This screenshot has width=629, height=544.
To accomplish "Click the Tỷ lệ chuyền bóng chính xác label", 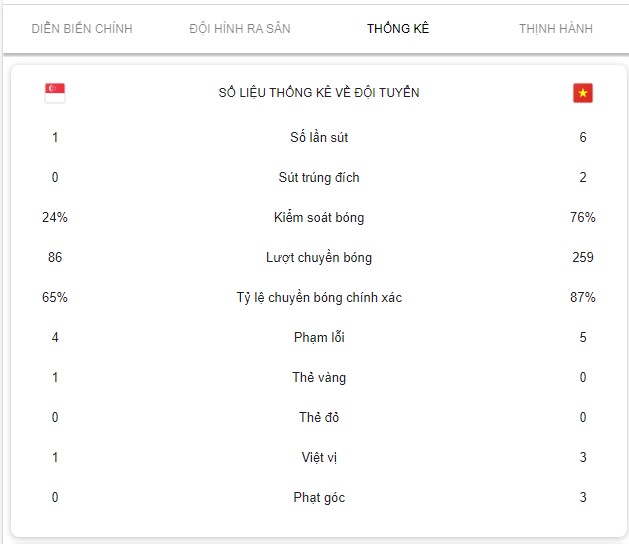I will coord(319,298).
